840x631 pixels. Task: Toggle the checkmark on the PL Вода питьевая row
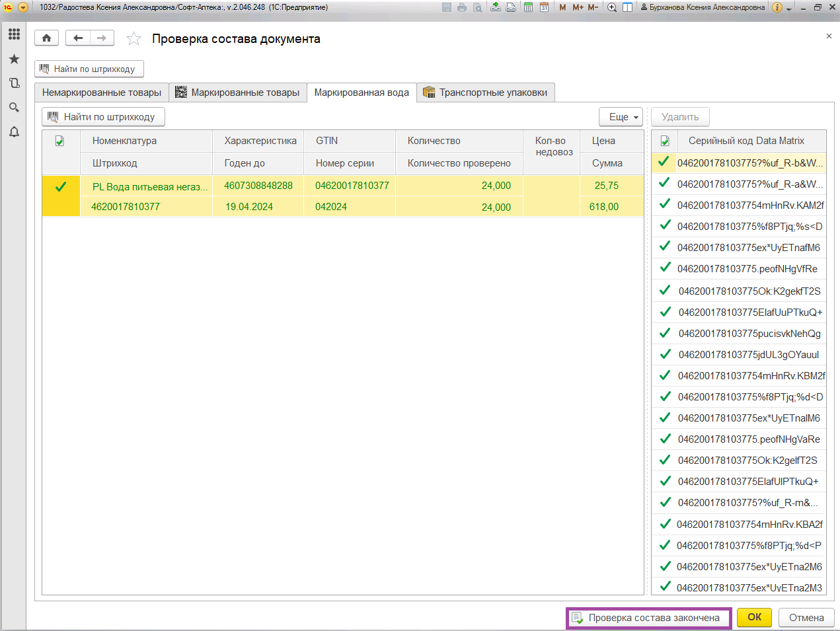click(61, 187)
